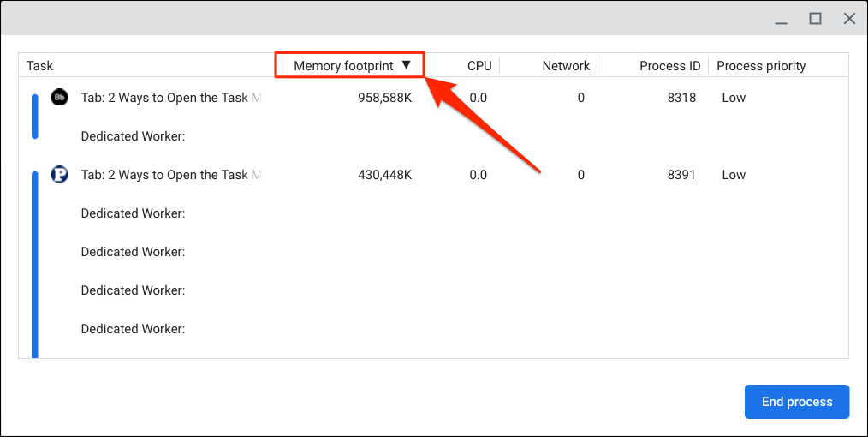Select the Low priority of process 8318
868x437 pixels.
tap(734, 98)
